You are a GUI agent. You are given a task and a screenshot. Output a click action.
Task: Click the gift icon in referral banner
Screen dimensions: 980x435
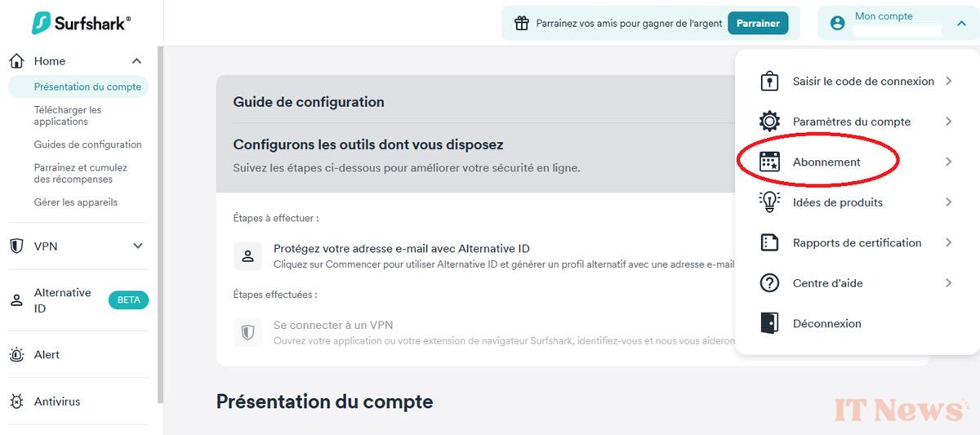coord(522,24)
